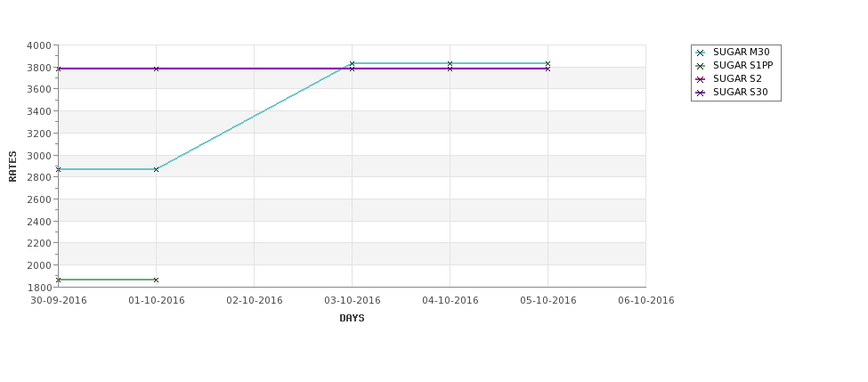Viewport: 868px width, 382px height.
Task: Click the SUGAR S1PP legend marker icon
Action: click(701, 66)
